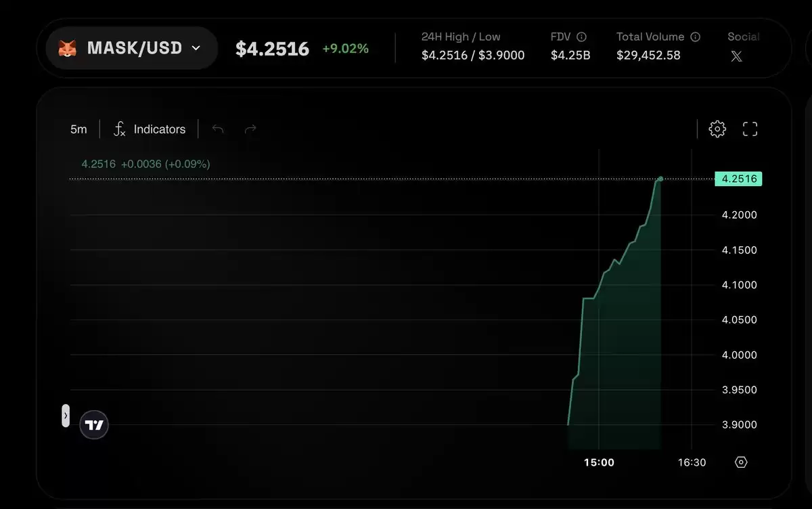This screenshot has height=509, width=812.
Task: Change the 5m chart interval
Action: 78,129
